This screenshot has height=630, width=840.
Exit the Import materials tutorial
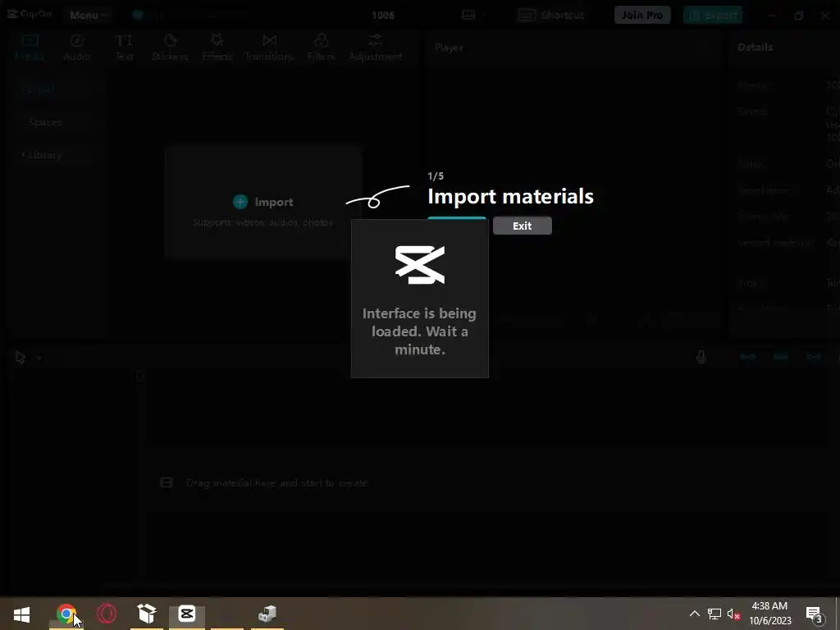click(523, 226)
